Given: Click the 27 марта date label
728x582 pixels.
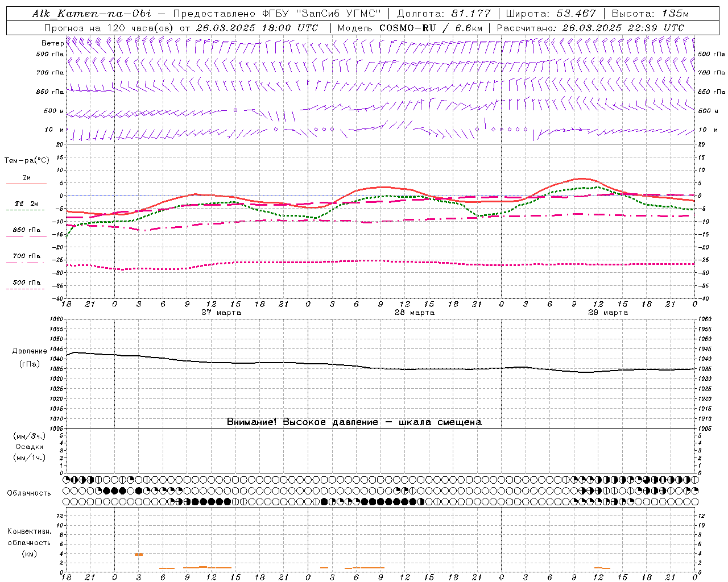Looking at the screenshot, I should click(221, 313).
